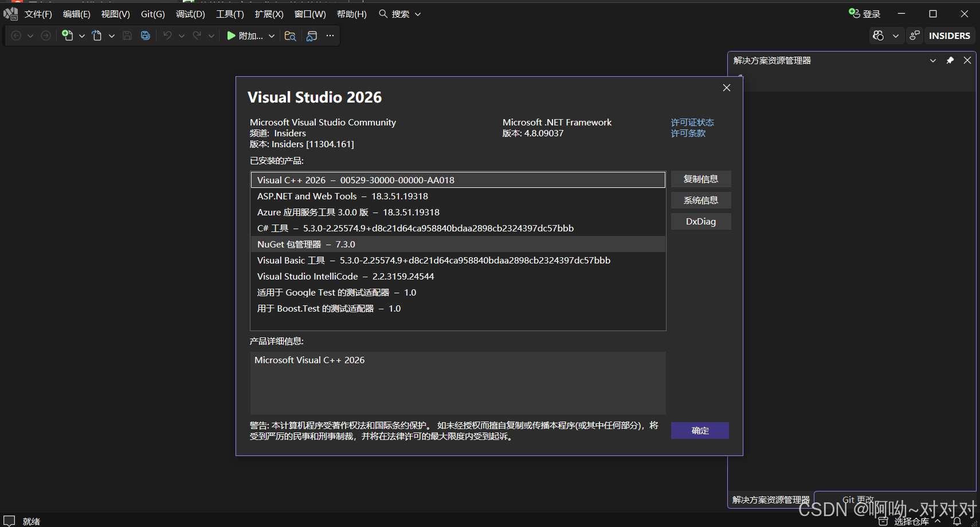Open the 解决方案资源管理器 window options dropdown
This screenshot has height=527, width=980.
[x=933, y=60]
